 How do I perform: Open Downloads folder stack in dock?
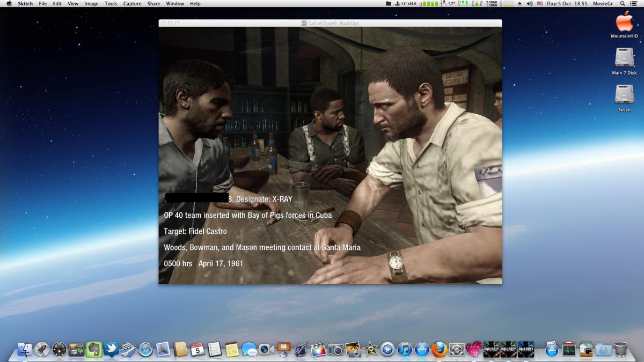pyautogui.click(x=603, y=350)
